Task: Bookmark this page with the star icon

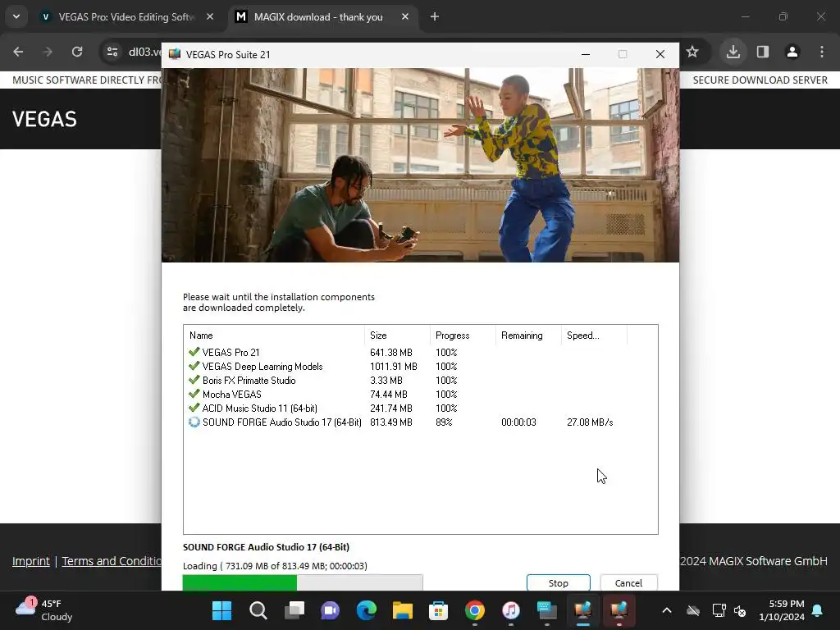Action: coord(692,52)
